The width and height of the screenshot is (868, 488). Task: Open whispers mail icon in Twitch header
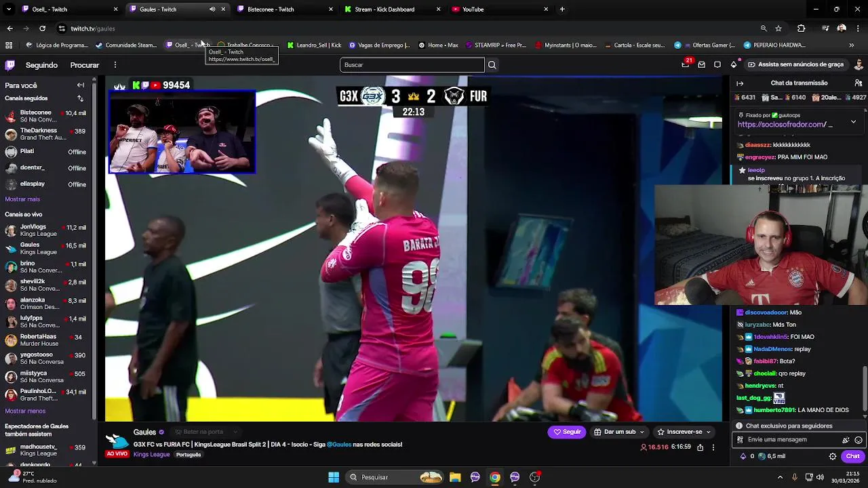click(x=702, y=65)
